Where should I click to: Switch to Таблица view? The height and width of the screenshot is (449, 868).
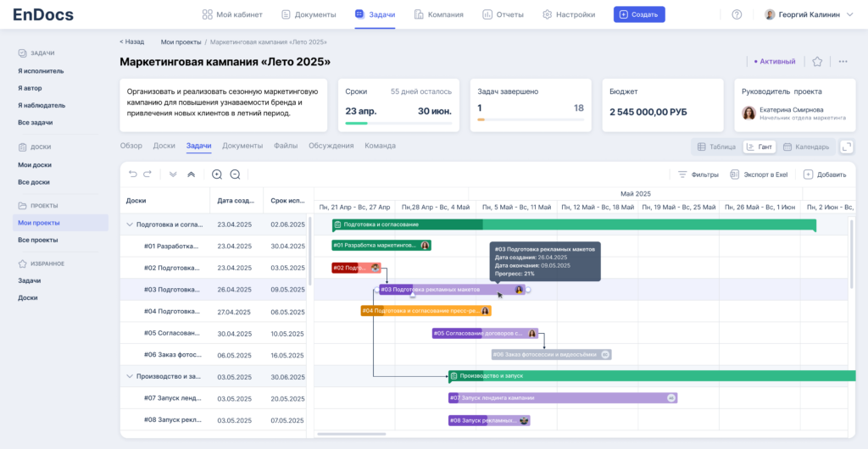(x=716, y=147)
